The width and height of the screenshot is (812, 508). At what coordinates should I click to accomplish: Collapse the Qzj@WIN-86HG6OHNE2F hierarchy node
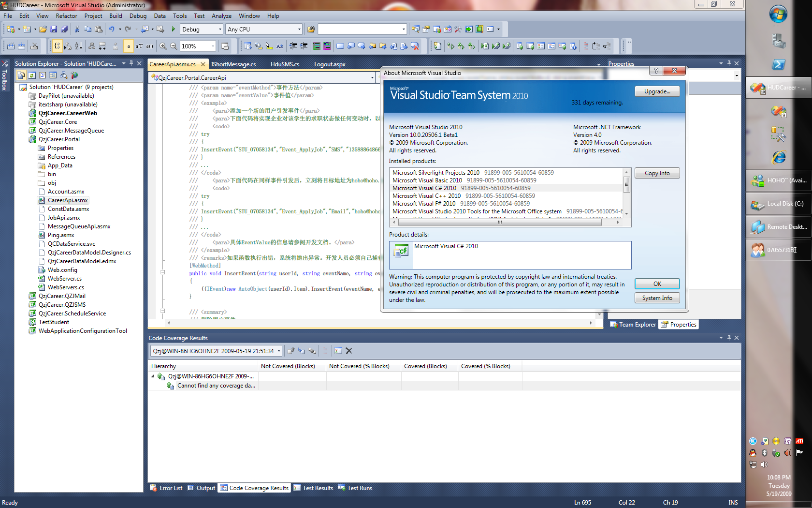tap(153, 376)
